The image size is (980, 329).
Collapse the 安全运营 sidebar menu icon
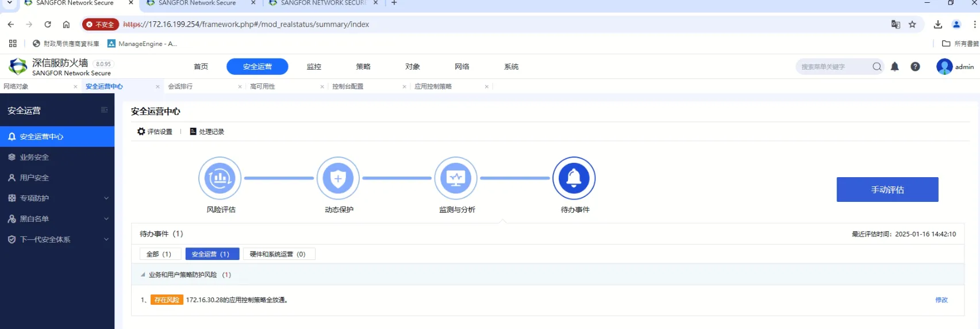104,110
